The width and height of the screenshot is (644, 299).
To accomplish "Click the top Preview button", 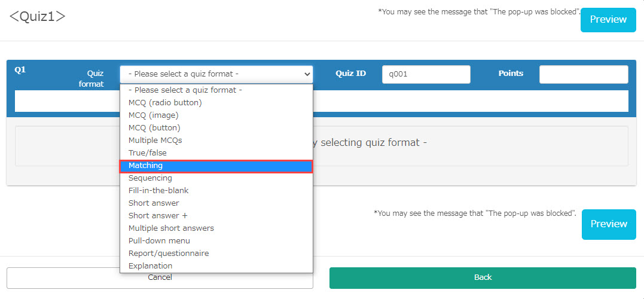I will (608, 20).
